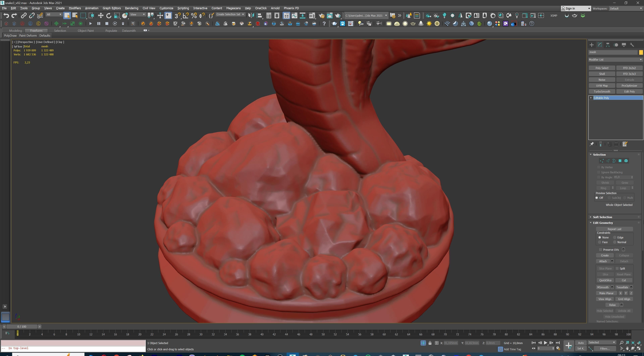
Task: Collapse the Edit Geometry rollout
Action: point(603,223)
